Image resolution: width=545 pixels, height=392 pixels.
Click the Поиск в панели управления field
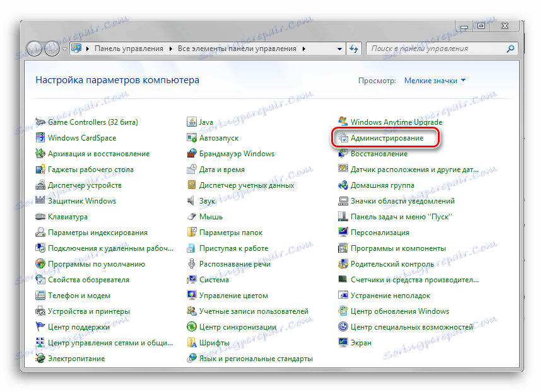[x=442, y=49]
